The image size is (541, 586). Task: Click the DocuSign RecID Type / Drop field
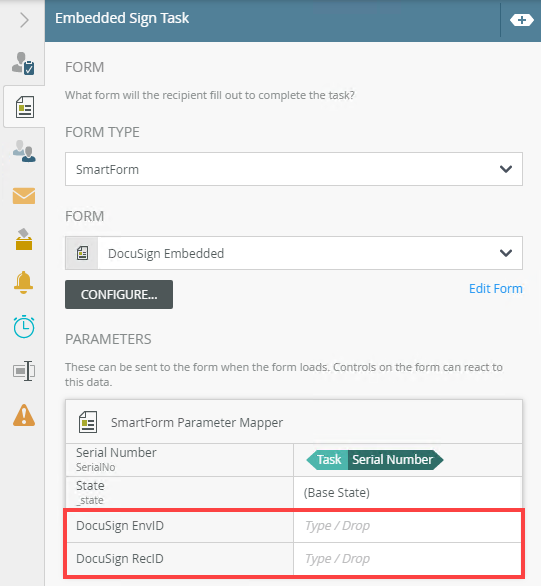point(408,559)
